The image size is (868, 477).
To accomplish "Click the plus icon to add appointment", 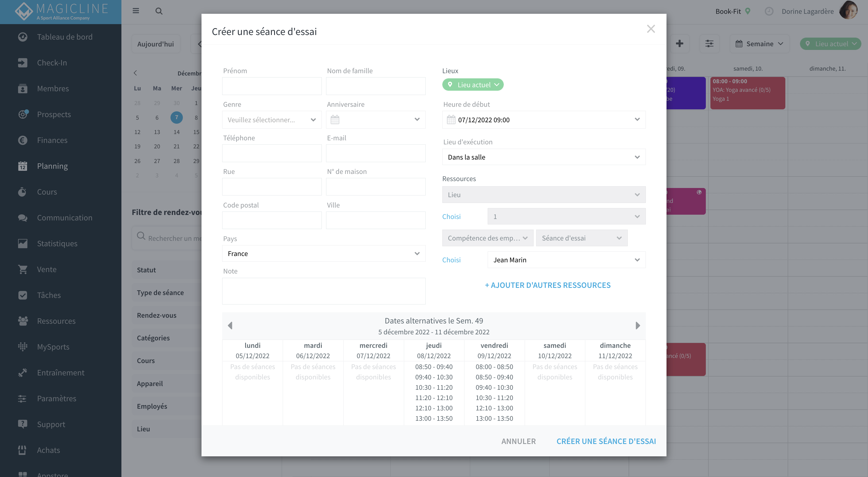I will [x=679, y=43].
